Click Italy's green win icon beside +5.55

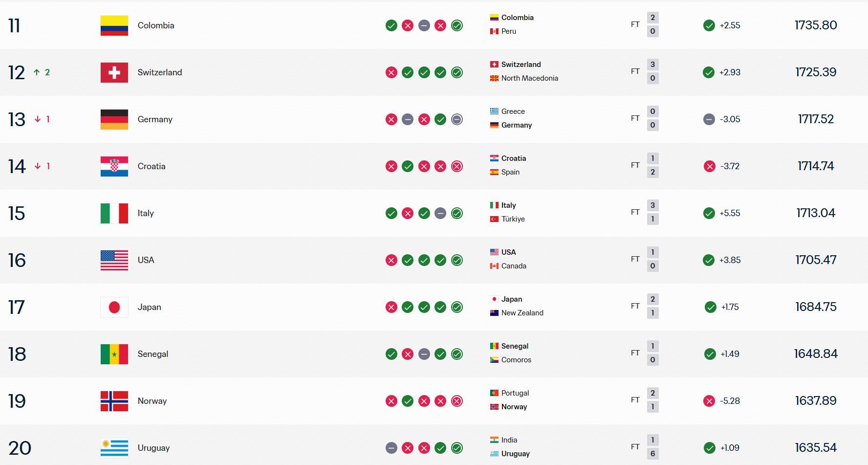point(709,213)
